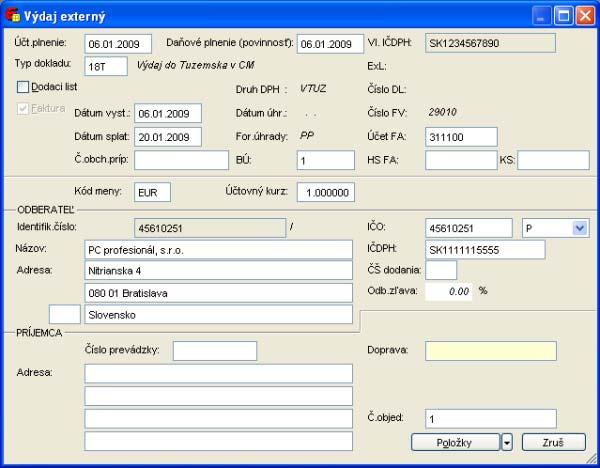Click the Daňové plnenie date field

coord(330,44)
